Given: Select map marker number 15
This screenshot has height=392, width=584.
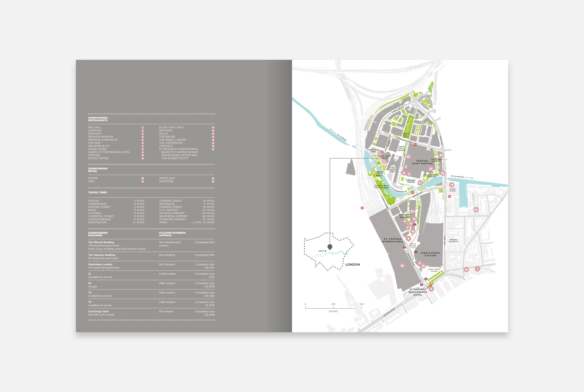Looking at the screenshot, I should point(476,210).
